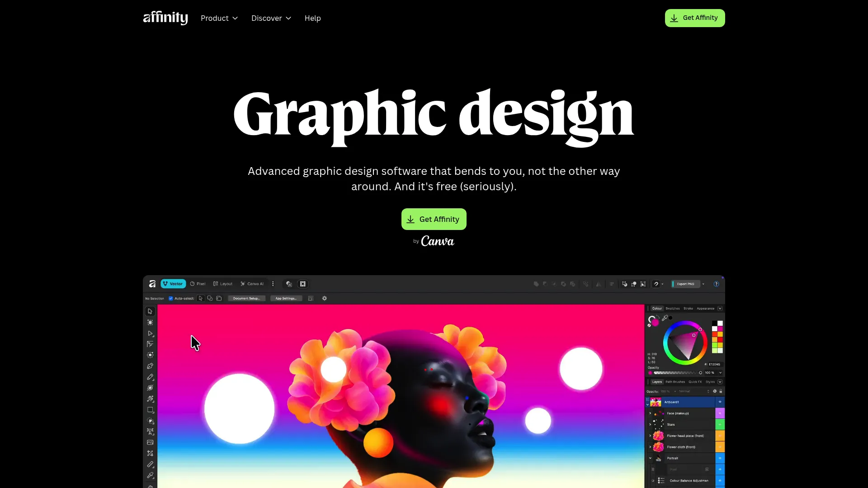This screenshot has width=868, height=488.
Task: Click the Document Setup... button
Action: (246, 298)
